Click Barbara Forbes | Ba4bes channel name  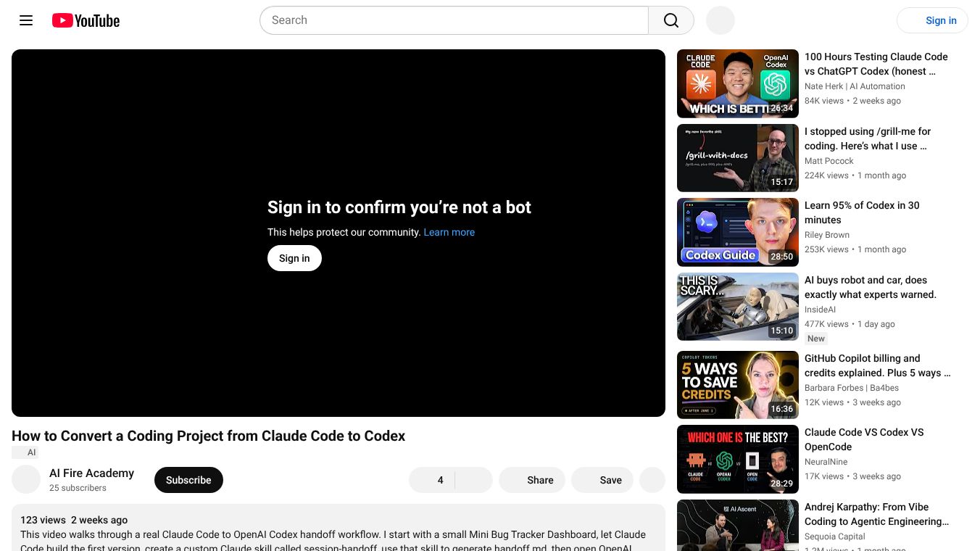point(852,388)
